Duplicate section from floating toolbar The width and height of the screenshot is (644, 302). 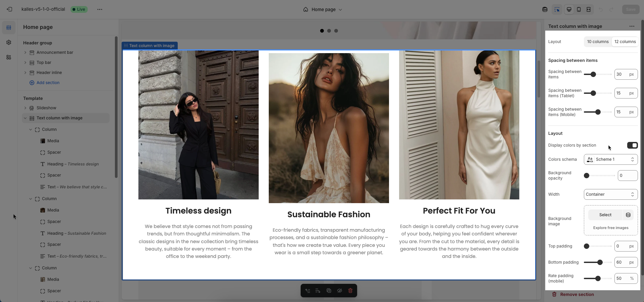tap(329, 291)
